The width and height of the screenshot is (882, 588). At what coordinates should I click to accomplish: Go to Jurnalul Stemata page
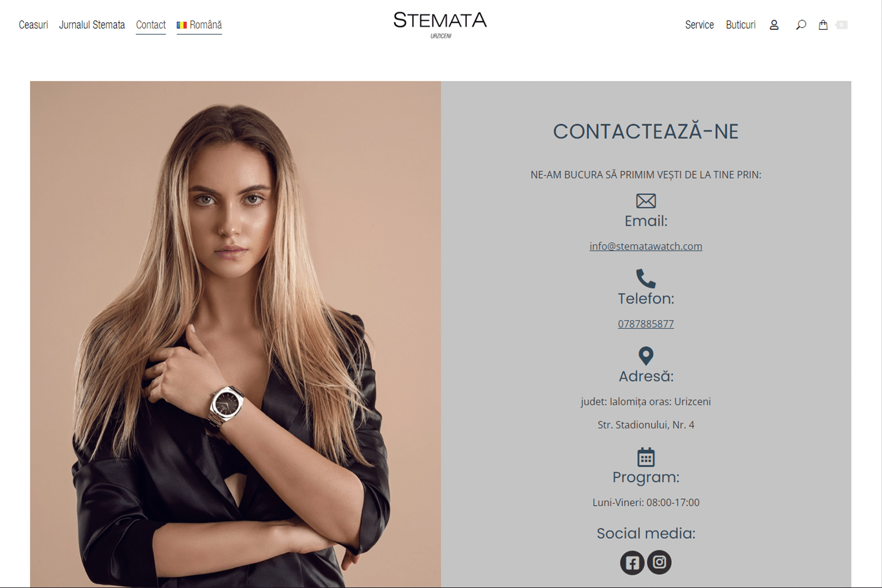click(92, 25)
